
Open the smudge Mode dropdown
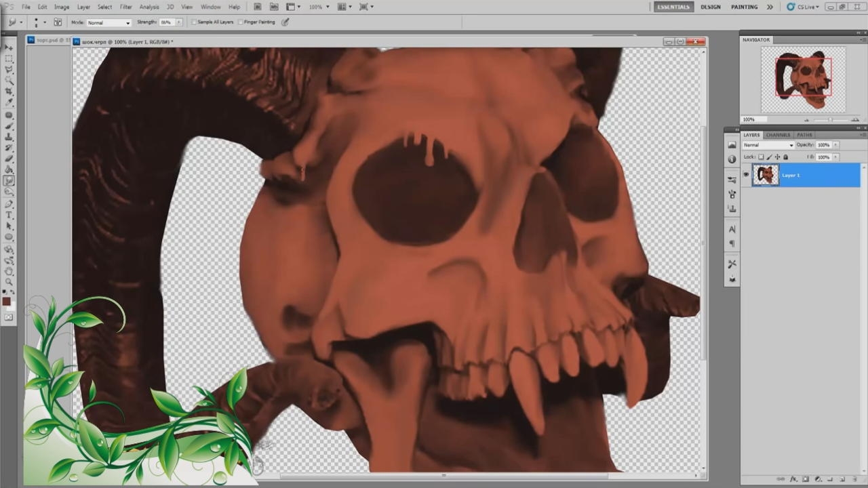(x=108, y=22)
